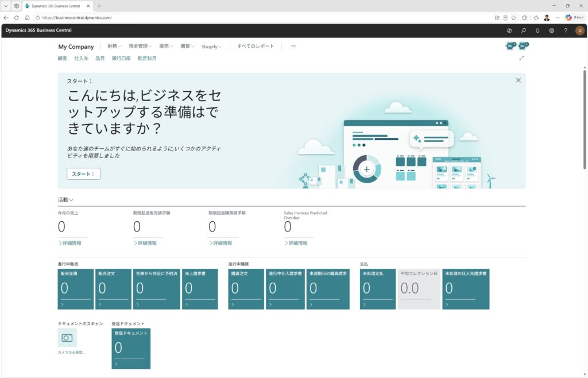Collapse the 活動 section chevron
This screenshot has height=378, width=588.
(71, 200)
